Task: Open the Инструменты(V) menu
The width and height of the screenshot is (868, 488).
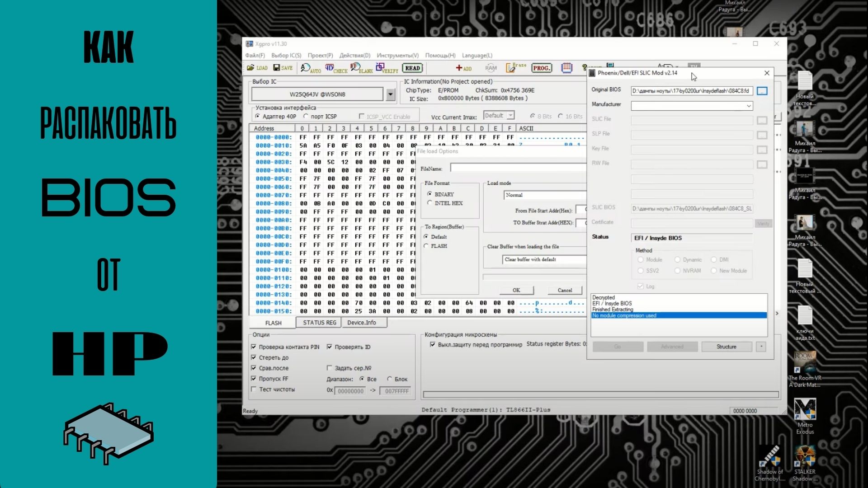Action: point(397,56)
